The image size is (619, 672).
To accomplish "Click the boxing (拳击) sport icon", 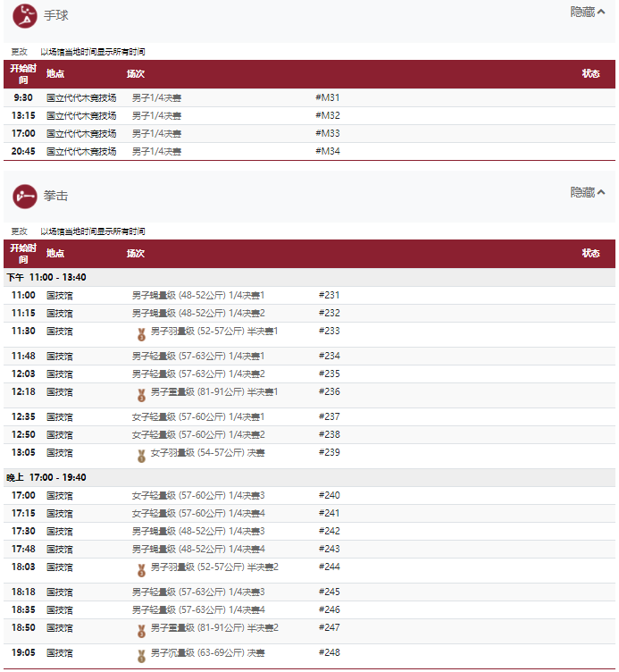I will tap(25, 197).
